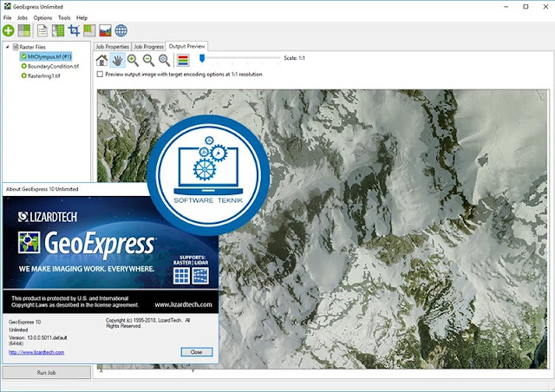Select RasterImg1.tif in the file tree
This screenshot has height=392, width=555.
[x=44, y=75]
